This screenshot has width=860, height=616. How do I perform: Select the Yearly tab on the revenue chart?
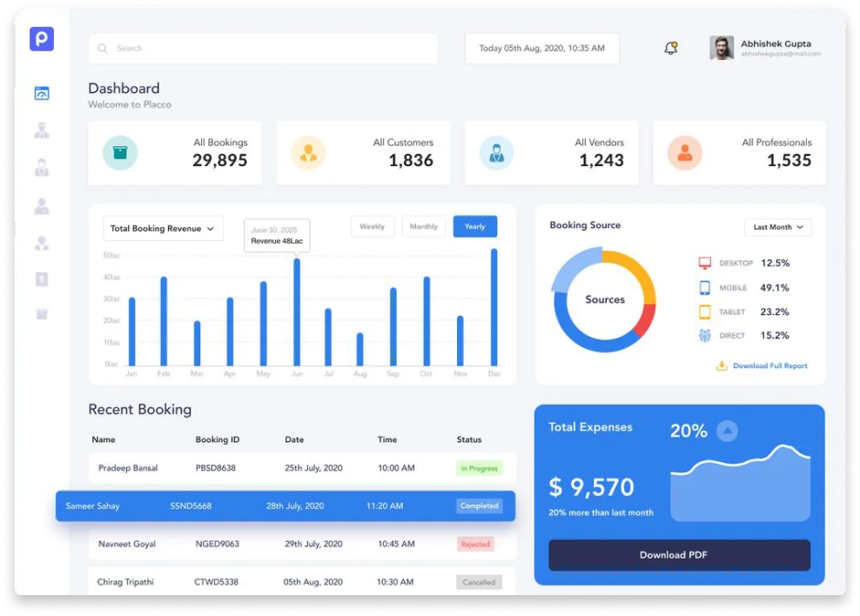click(475, 226)
